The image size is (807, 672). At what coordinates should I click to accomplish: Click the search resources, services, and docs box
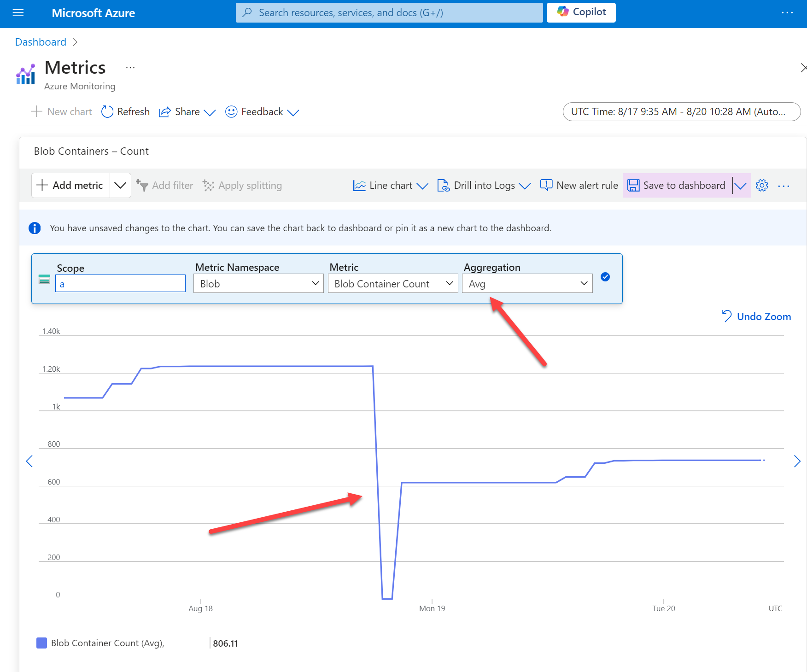(x=389, y=12)
